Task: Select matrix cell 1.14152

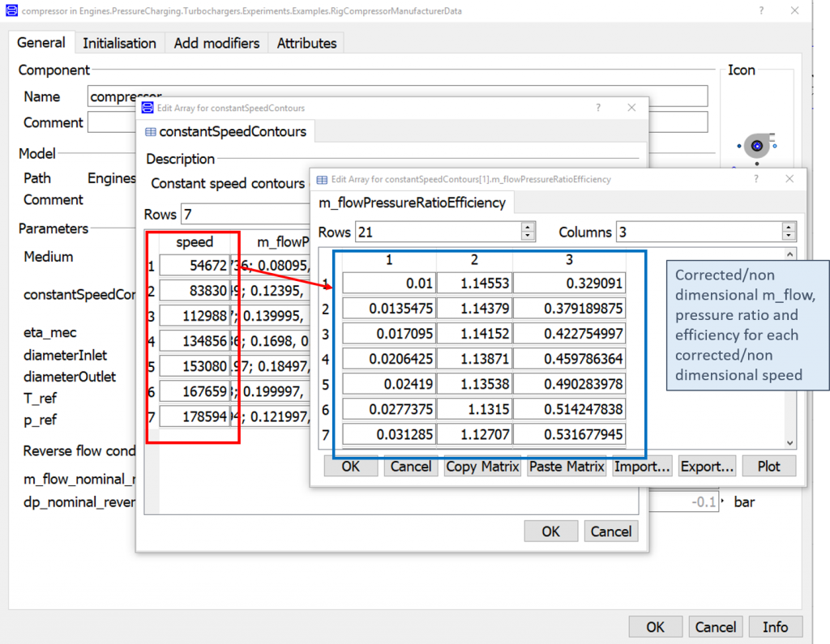Action: click(x=474, y=334)
